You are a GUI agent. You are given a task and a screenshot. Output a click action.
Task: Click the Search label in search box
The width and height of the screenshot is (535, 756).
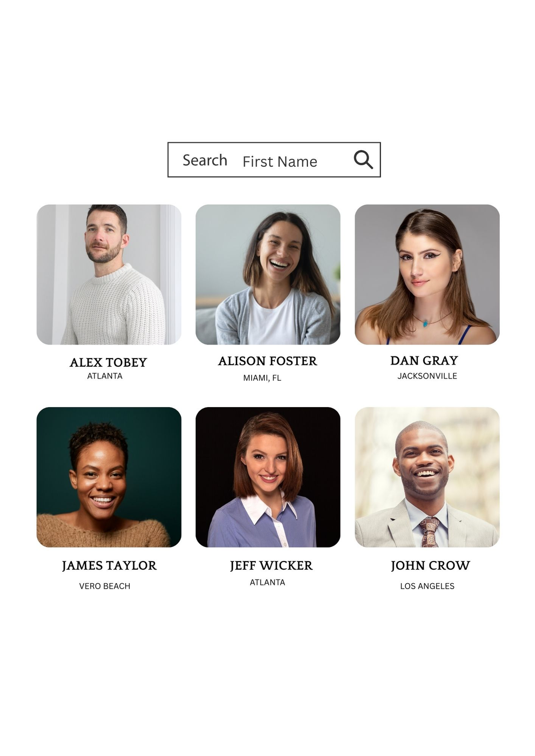click(x=205, y=160)
